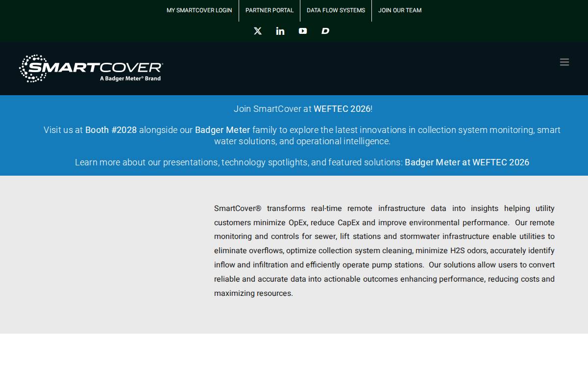Click the text 'water solutions, and operational intelligence.'
This screenshot has height=368, width=588.
[x=302, y=141]
